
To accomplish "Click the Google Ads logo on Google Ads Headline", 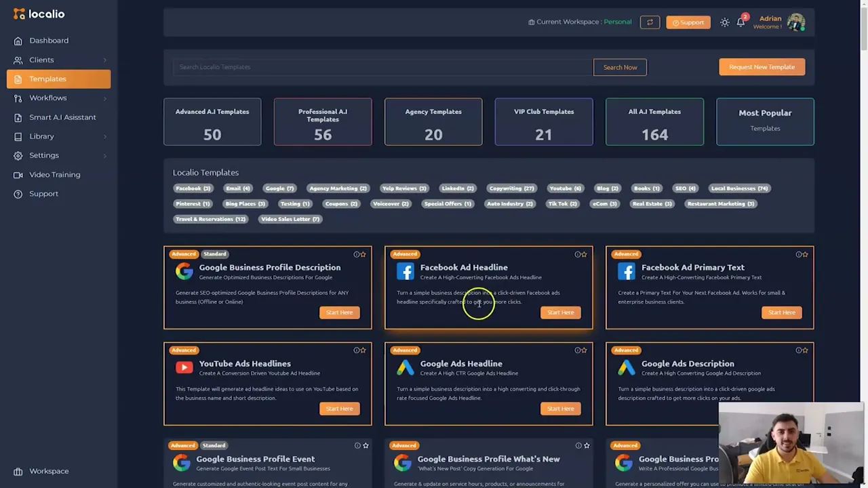I will [406, 368].
